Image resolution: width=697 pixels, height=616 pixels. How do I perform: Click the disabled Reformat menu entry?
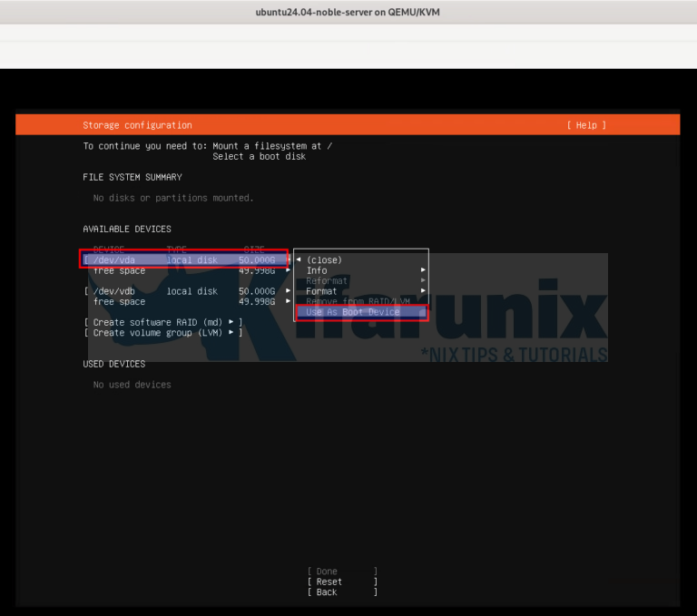(x=361, y=281)
